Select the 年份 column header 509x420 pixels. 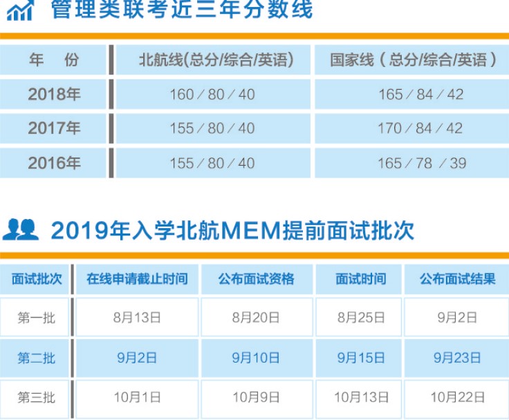pos(54,60)
